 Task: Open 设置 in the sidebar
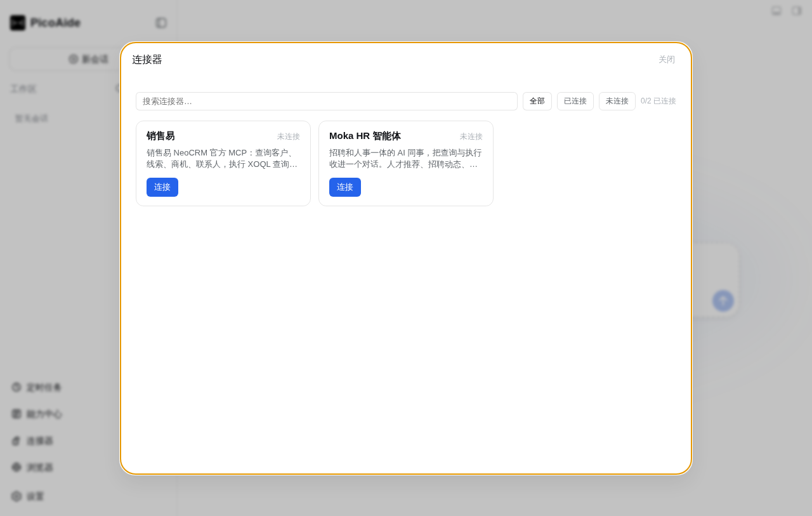[35, 496]
